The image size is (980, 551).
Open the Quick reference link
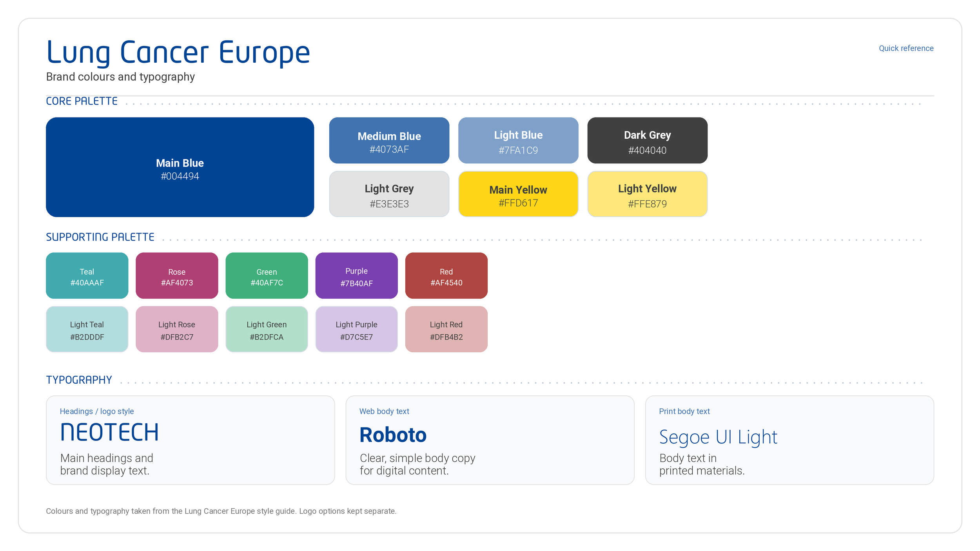point(906,48)
